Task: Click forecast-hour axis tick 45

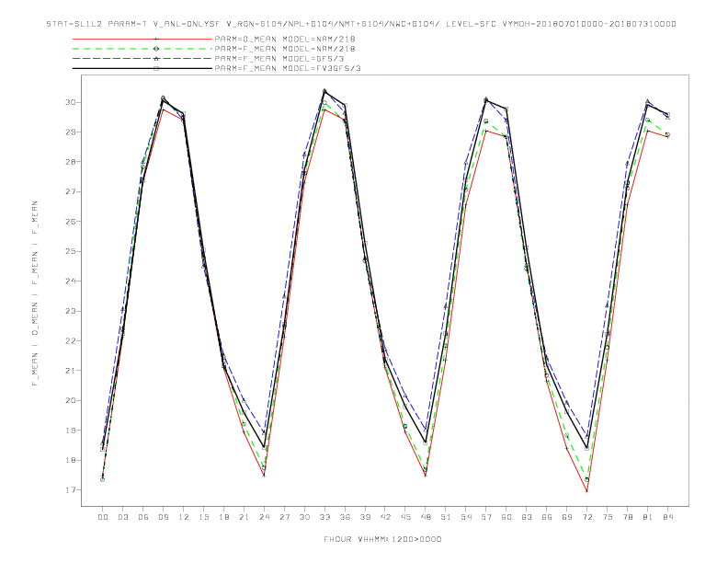Action: pyautogui.click(x=405, y=517)
